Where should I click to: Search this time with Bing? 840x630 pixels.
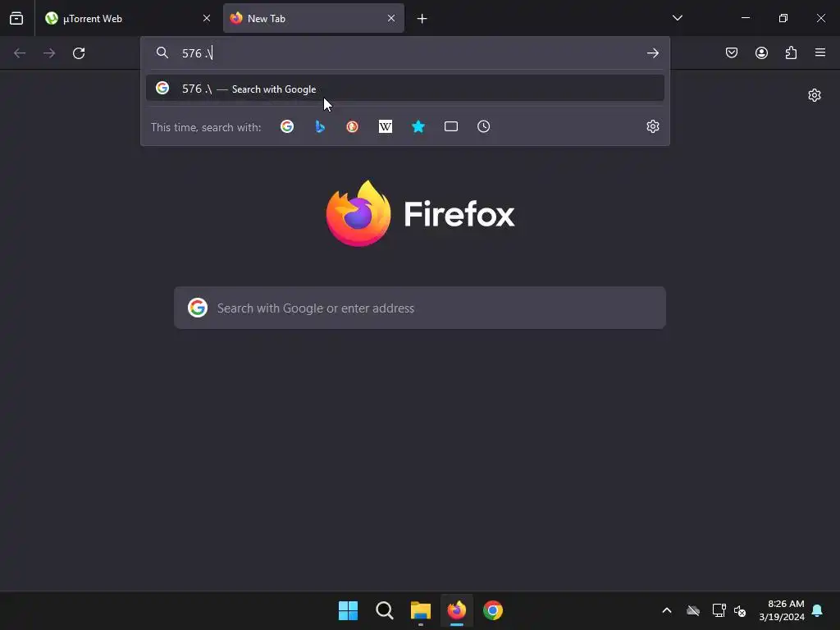(320, 126)
